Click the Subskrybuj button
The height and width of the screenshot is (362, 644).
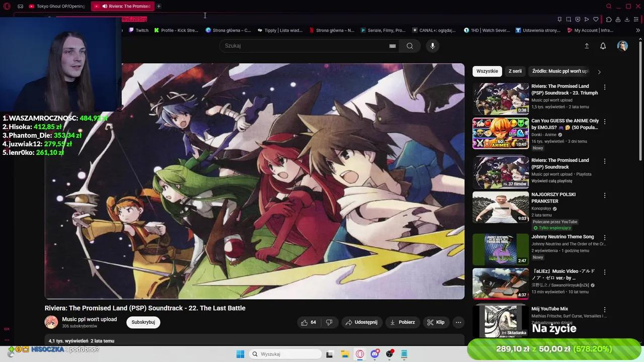click(x=143, y=322)
